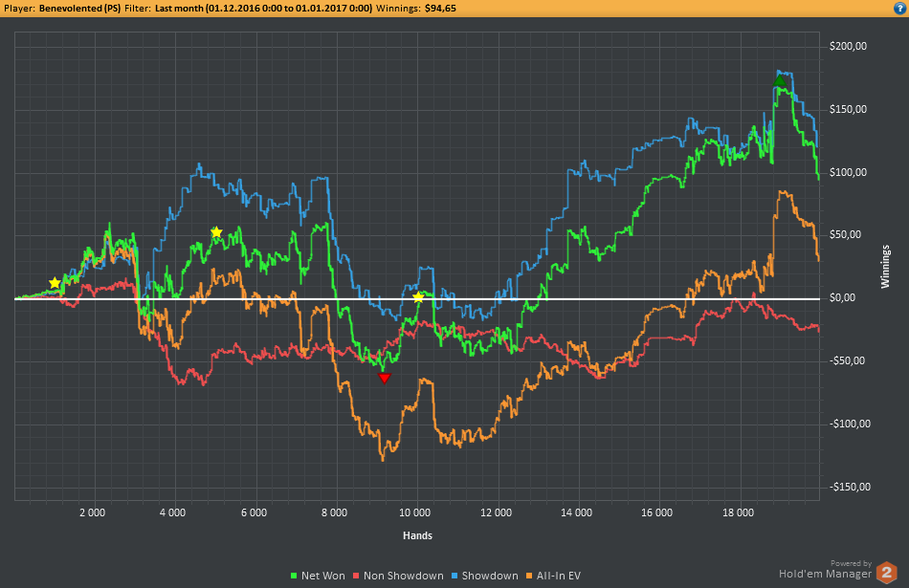Click the vertical Winnings y-axis title
This screenshot has width=909, height=588.
885,266
